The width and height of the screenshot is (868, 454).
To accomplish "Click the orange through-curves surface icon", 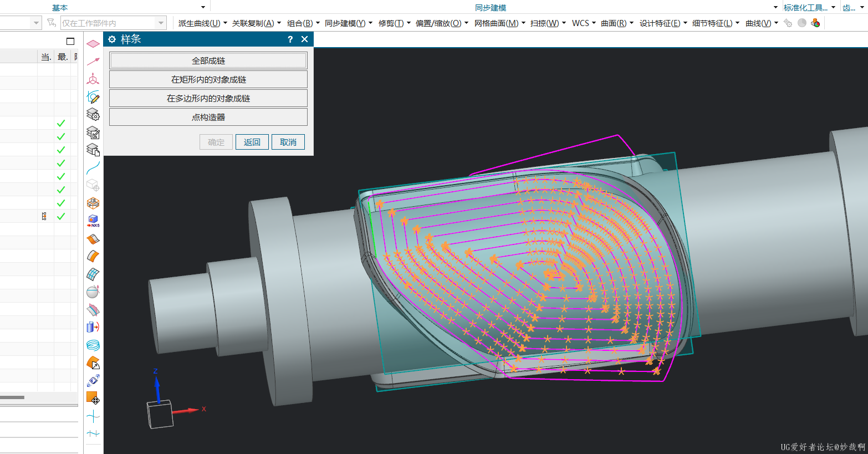I will click(x=93, y=239).
